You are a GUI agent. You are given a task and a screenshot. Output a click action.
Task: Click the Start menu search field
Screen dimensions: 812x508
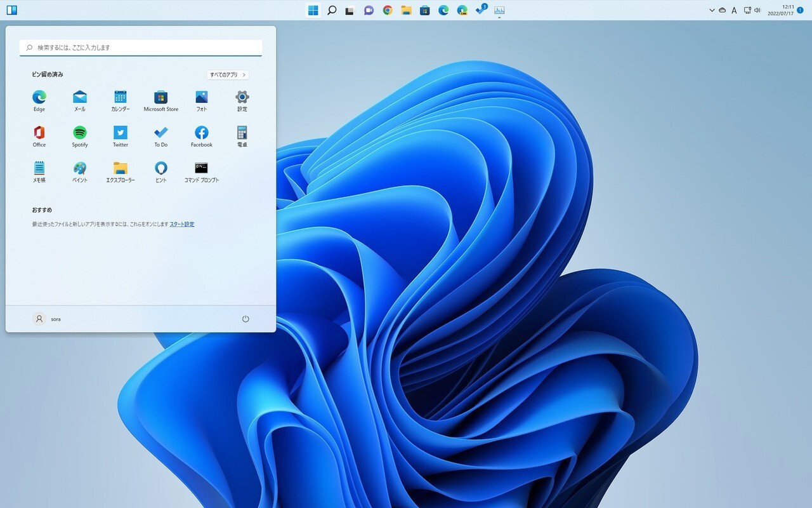pyautogui.click(x=141, y=48)
